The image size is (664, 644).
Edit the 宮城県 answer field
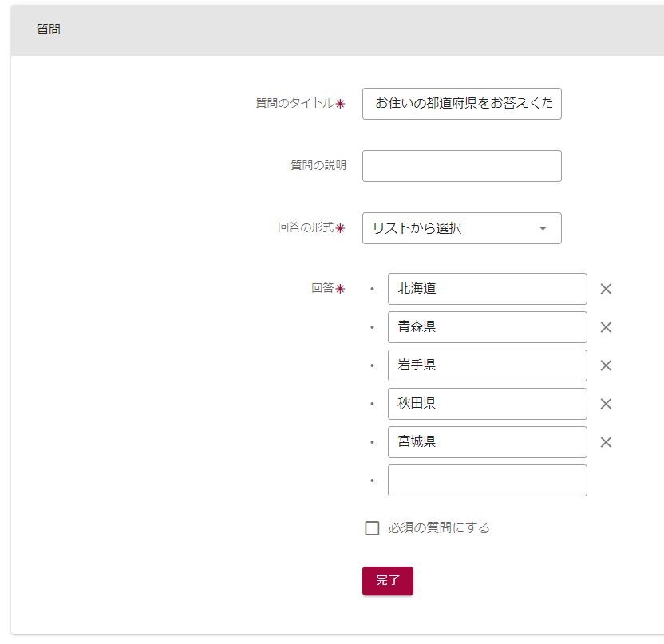click(x=487, y=442)
